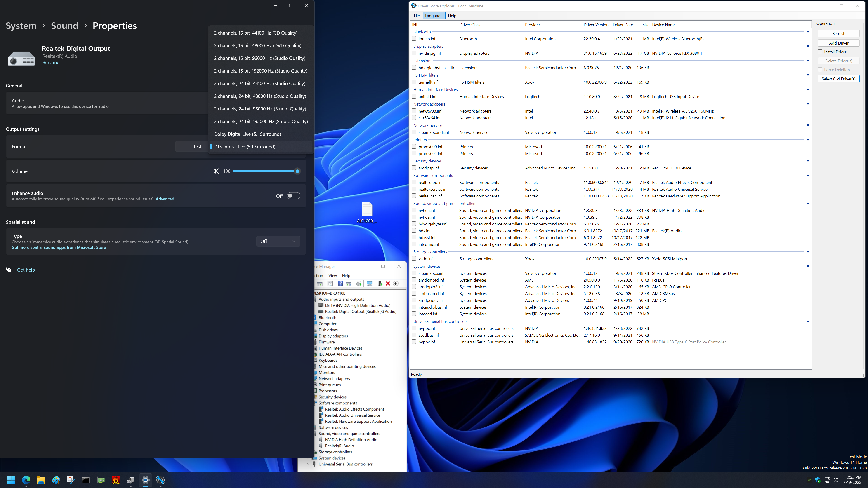Screen dimensions: 868x488
Task: Click the volume icon in the system tray
Action: [x=835, y=480]
